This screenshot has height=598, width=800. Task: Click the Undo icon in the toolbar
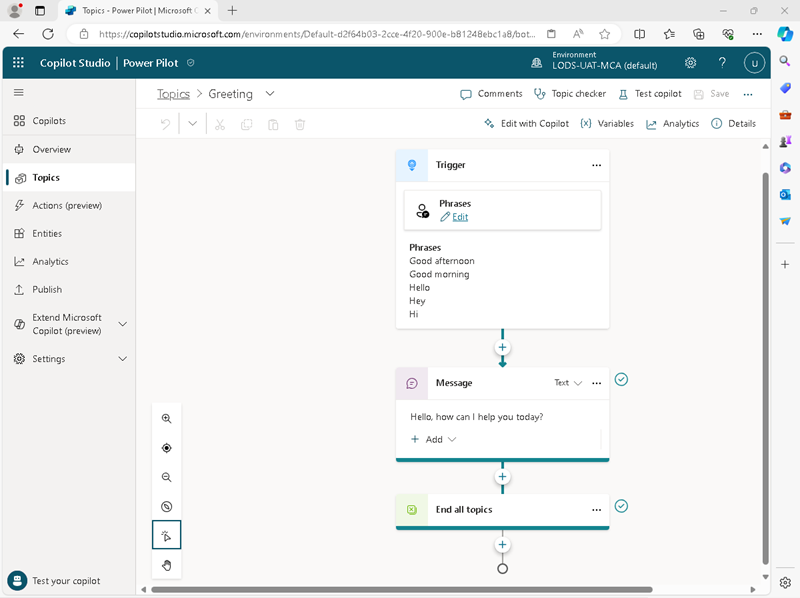point(165,124)
